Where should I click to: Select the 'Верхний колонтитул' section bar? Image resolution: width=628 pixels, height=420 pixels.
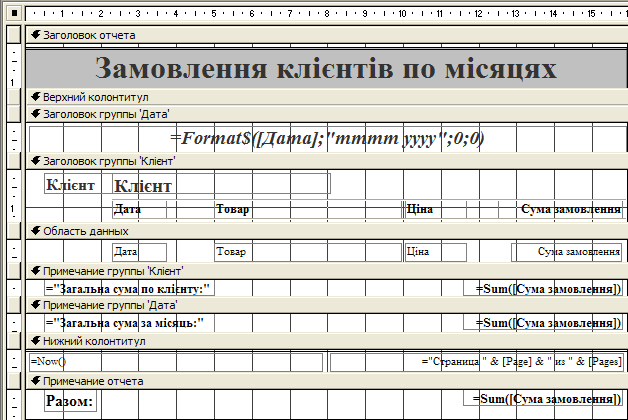[327, 97]
